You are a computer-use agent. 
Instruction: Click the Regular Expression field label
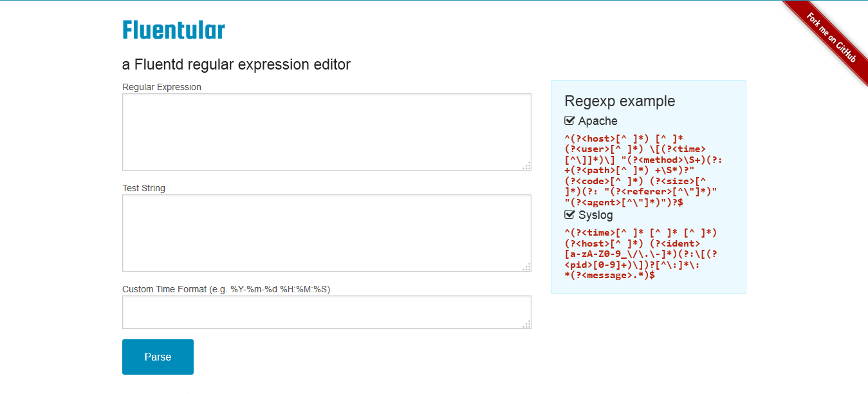162,87
